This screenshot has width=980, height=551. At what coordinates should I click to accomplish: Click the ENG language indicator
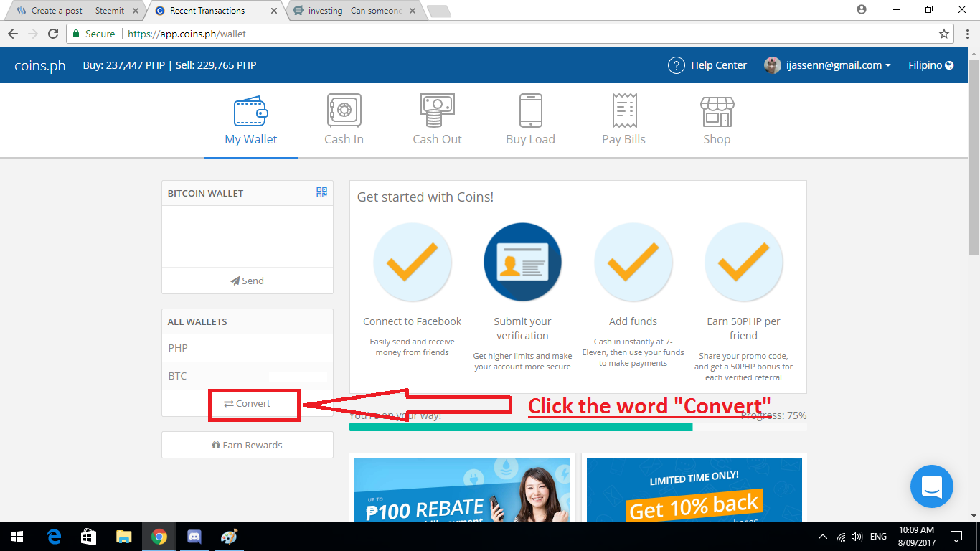tap(878, 537)
